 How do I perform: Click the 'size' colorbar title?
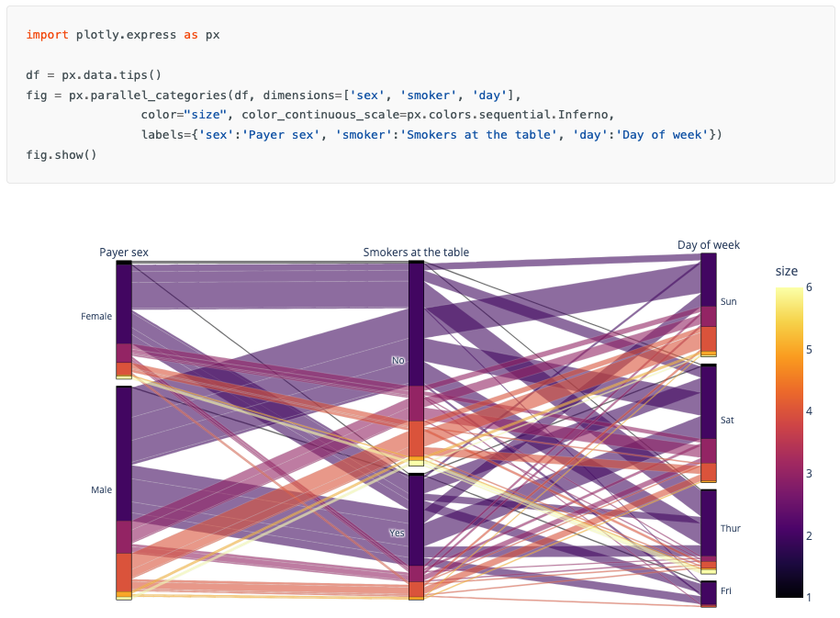[x=787, y=271]
